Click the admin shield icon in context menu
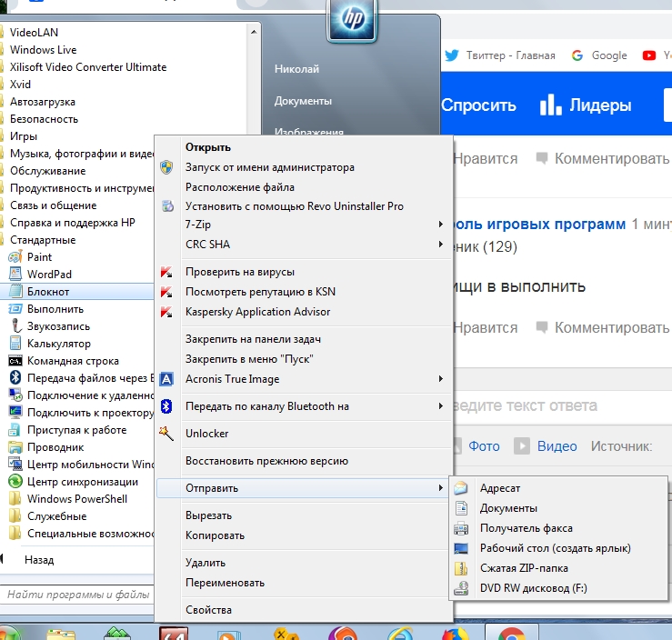 [166, 167]
